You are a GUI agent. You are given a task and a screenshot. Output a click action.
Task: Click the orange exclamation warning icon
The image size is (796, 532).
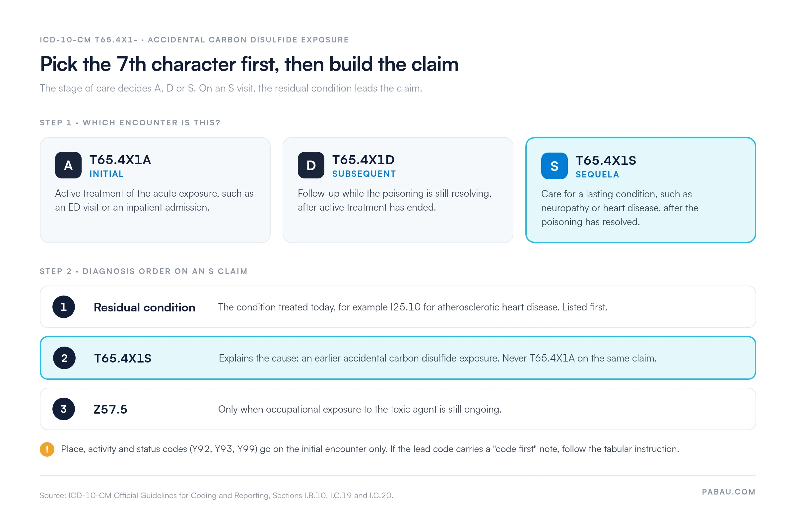click(x=47, y=449)
